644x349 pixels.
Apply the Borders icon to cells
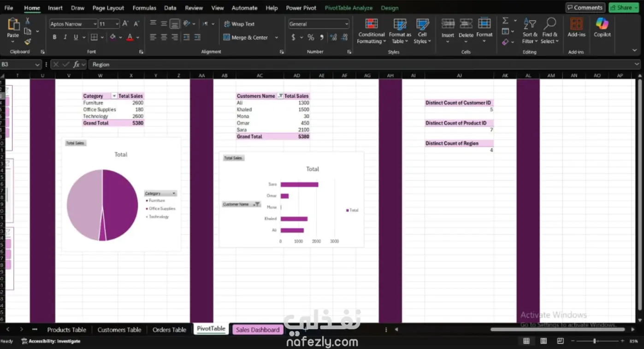click(94, 37)
